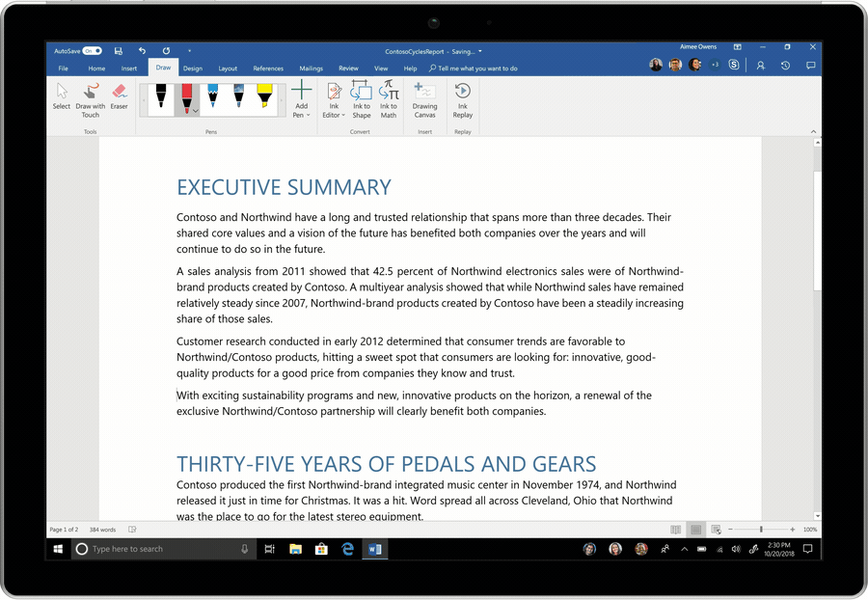Screen dimensions: 868x600
Task: Click the word count in the status bar
Action: coord(101,529)
